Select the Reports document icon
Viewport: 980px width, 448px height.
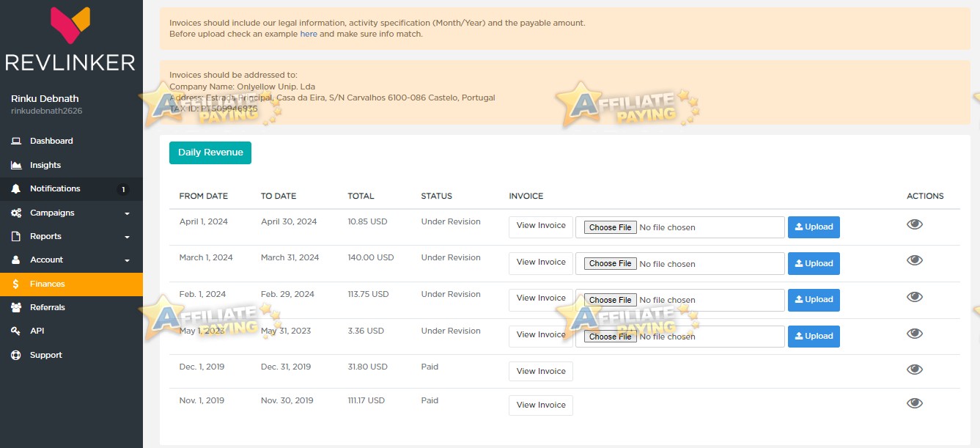(16, 236)
